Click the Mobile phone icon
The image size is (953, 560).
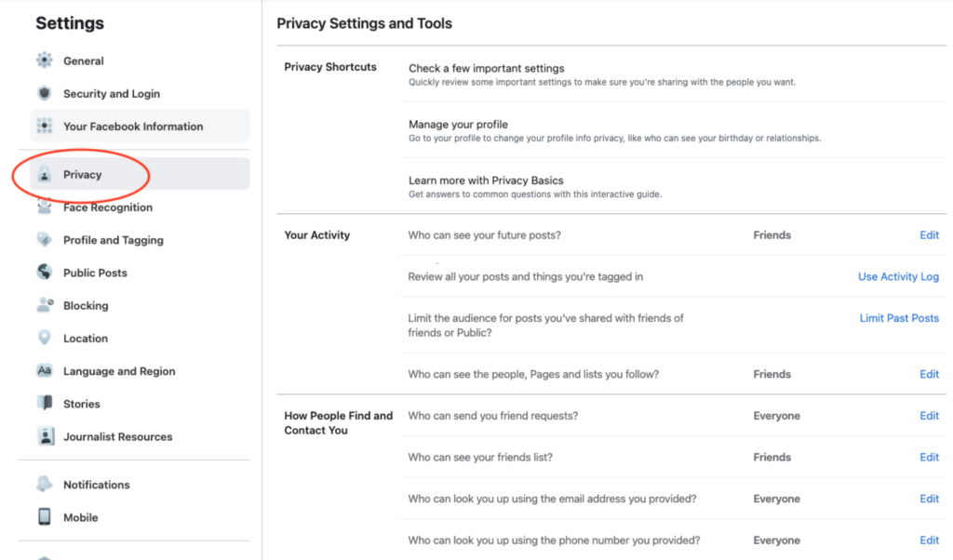(45, 517)
